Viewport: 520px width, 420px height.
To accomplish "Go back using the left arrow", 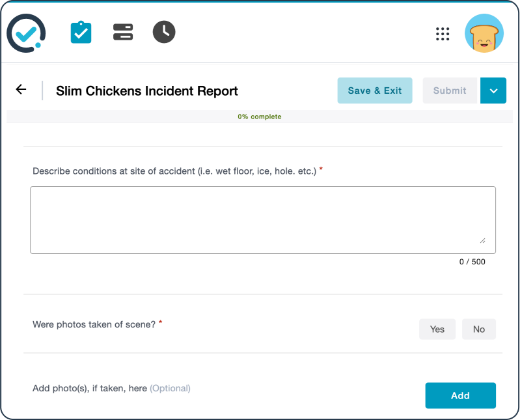I will (21, 90).
